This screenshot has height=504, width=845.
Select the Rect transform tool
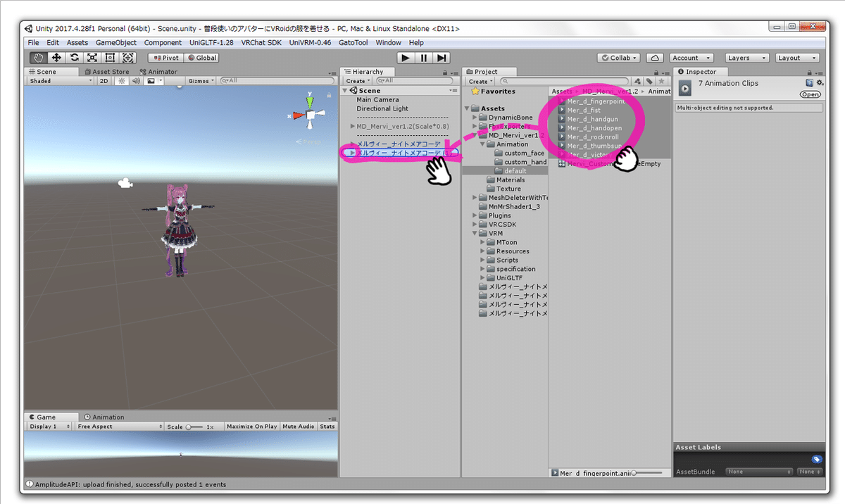coord(110,58)
